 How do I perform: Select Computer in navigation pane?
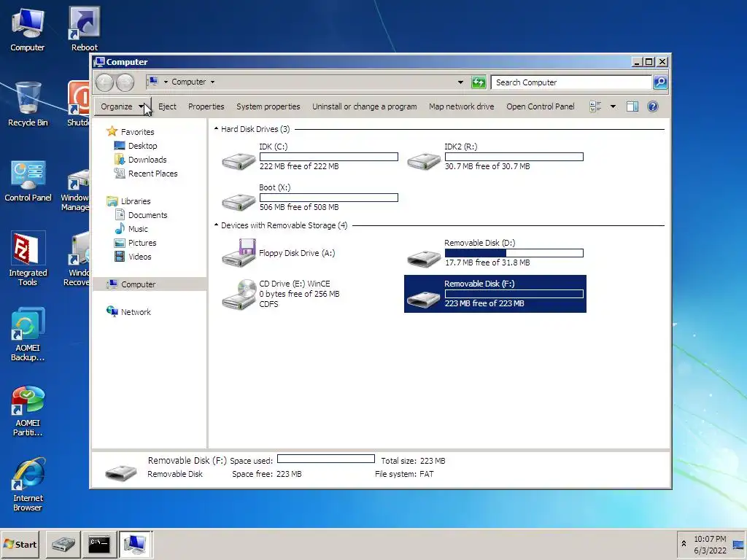(x=138, y=284)
